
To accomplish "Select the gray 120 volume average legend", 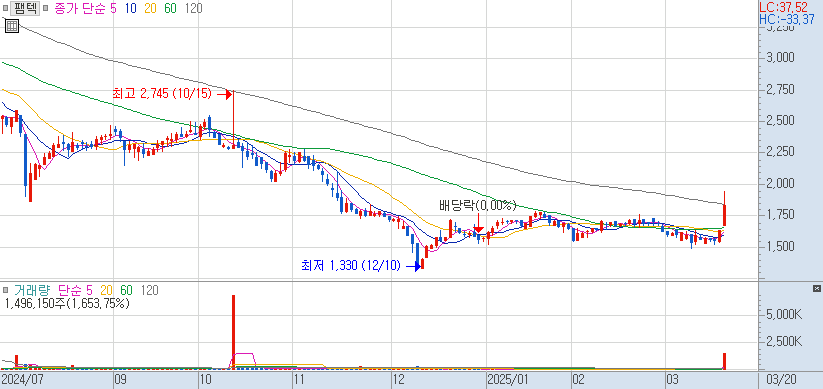I will tap(149, 290).
